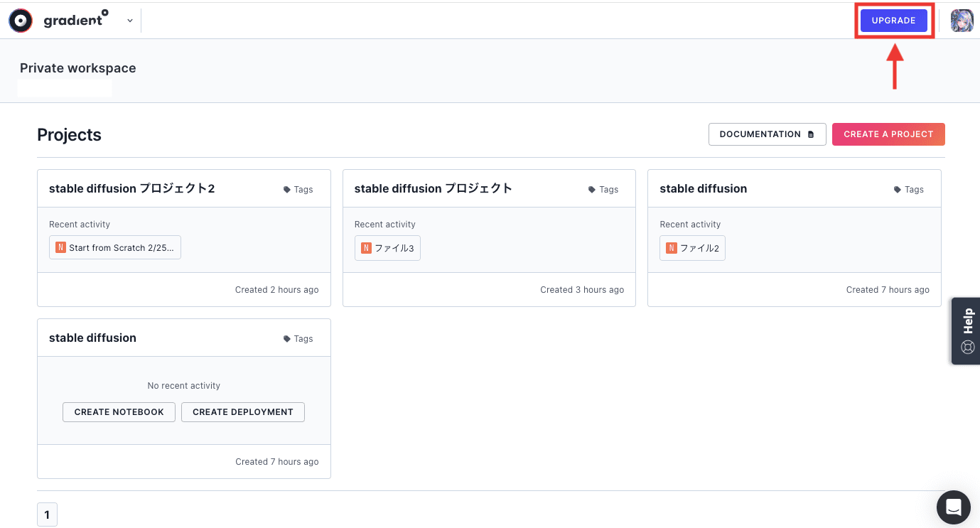Open the DOCUMENTATION link button

tap(767, 134)
